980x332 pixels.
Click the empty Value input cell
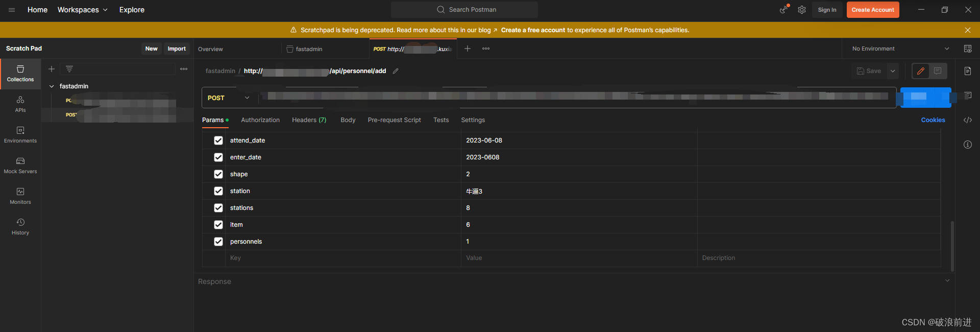pyautogui.click(x=579, y=258)
